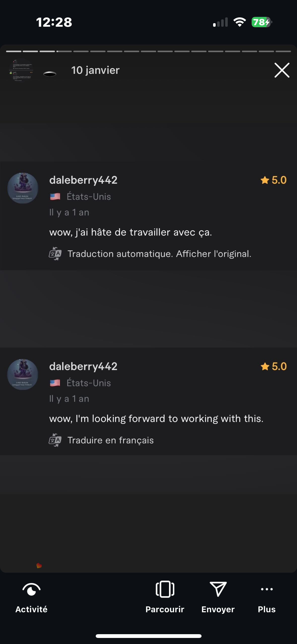
Task: Tap the second 5.0 star rating
Action: tap(274, 366)
